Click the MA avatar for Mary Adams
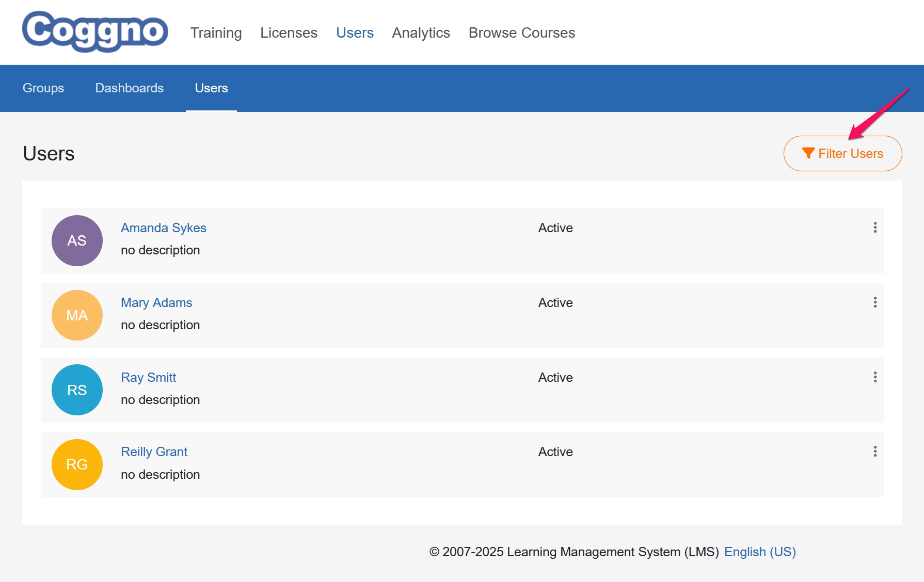 (x=77, y=315)
